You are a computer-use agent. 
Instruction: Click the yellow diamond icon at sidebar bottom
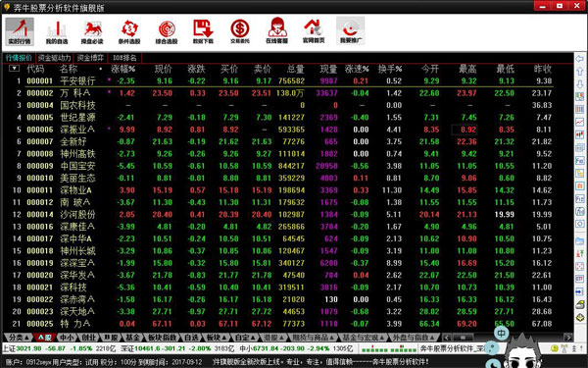click(x=580, y=318)
